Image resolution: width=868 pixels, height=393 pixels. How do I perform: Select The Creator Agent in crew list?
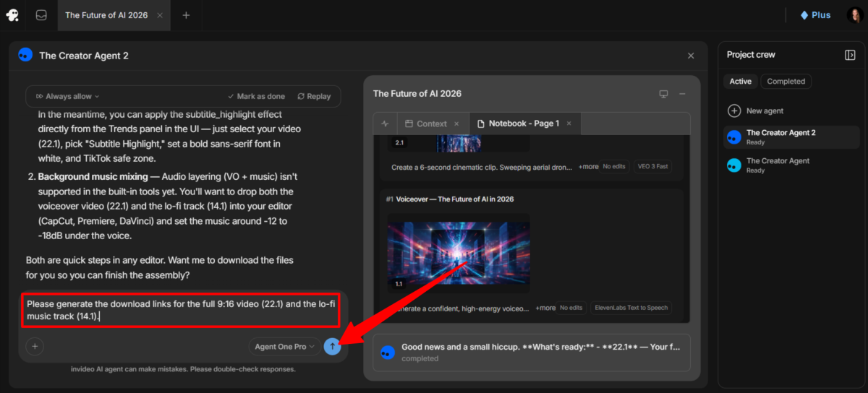click(x=791, y=165)
